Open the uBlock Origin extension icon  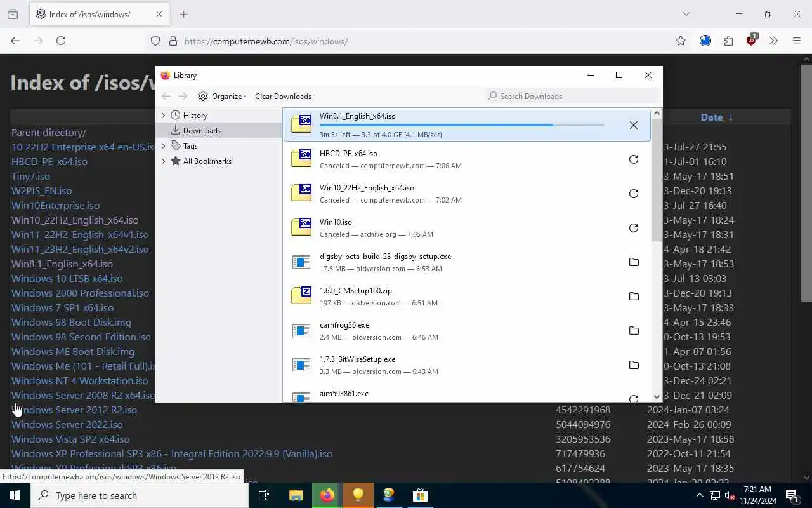click(x=752, y=40)
